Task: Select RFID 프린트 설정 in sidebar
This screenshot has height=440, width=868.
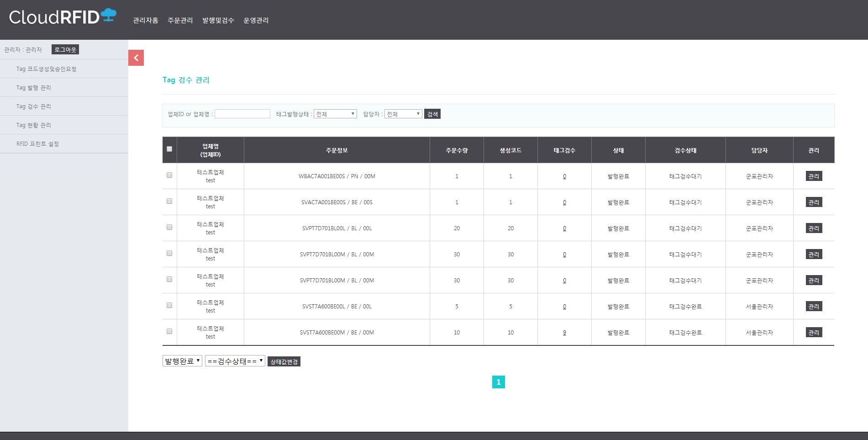Action: [64, 144]
